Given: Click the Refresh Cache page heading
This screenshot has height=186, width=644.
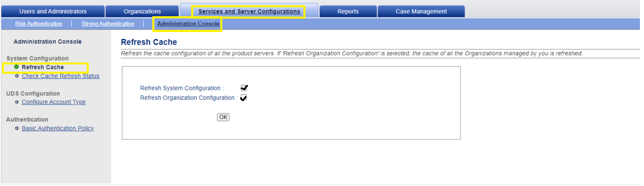Looking at the screenshot, I should tap(149, 42).
